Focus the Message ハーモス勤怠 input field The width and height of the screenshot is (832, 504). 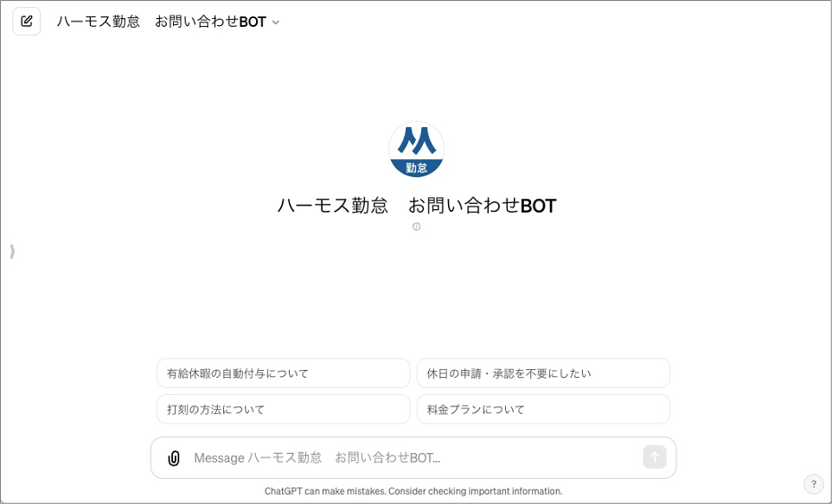pos(414,458)
